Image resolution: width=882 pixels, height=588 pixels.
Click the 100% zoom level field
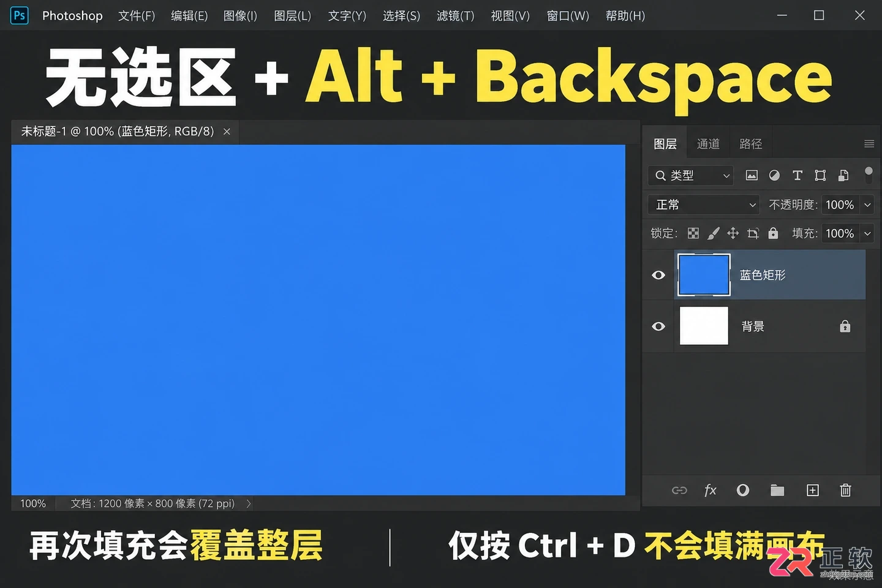(x=33, y=503)
